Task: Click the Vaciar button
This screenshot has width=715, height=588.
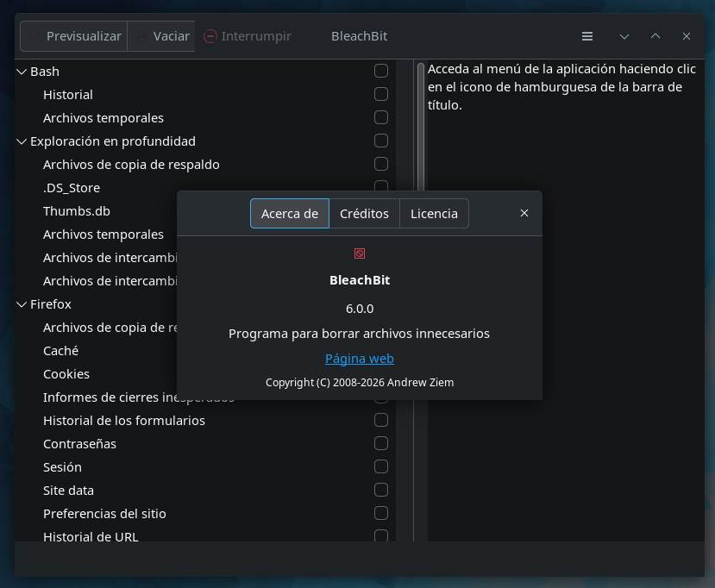Action: pos(160,36)
